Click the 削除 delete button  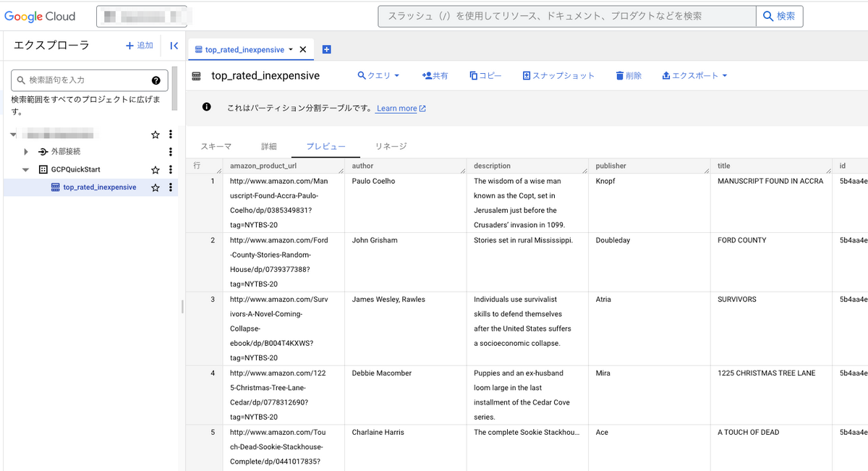point(629,75)
